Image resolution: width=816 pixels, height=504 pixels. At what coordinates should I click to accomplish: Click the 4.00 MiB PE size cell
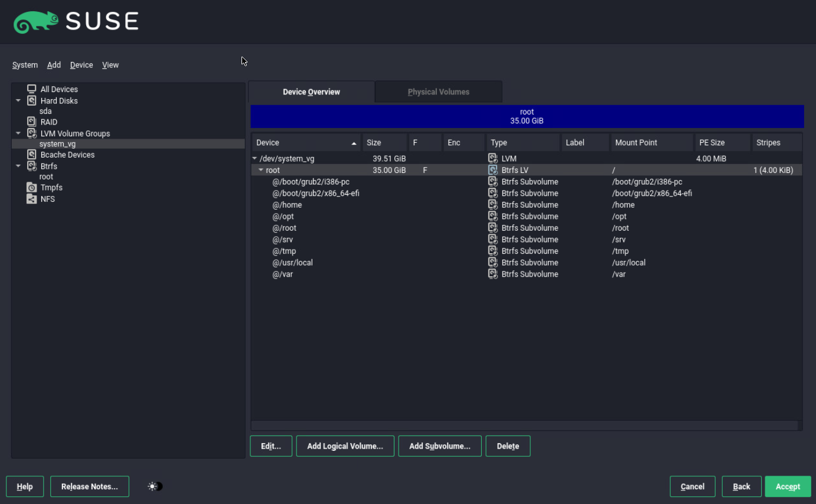click(711, 159)
